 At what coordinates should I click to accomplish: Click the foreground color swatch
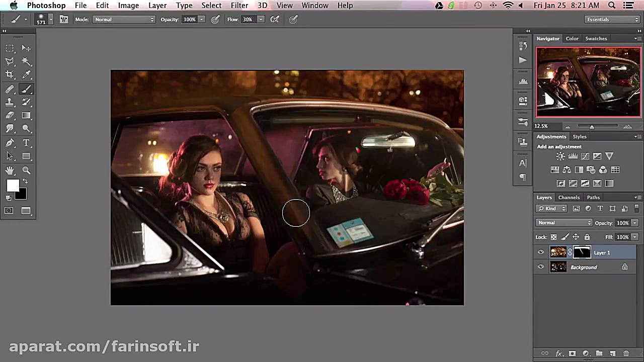click(13, 186)
